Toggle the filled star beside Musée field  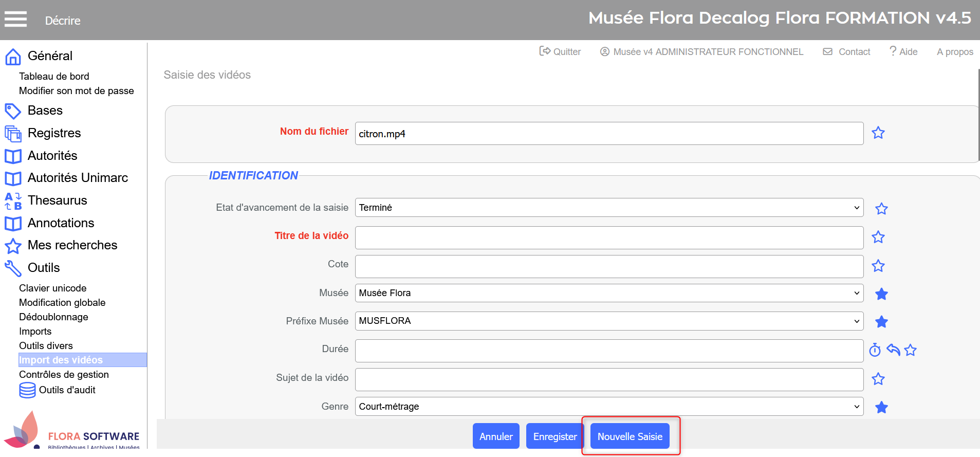(x=881, y=294)
